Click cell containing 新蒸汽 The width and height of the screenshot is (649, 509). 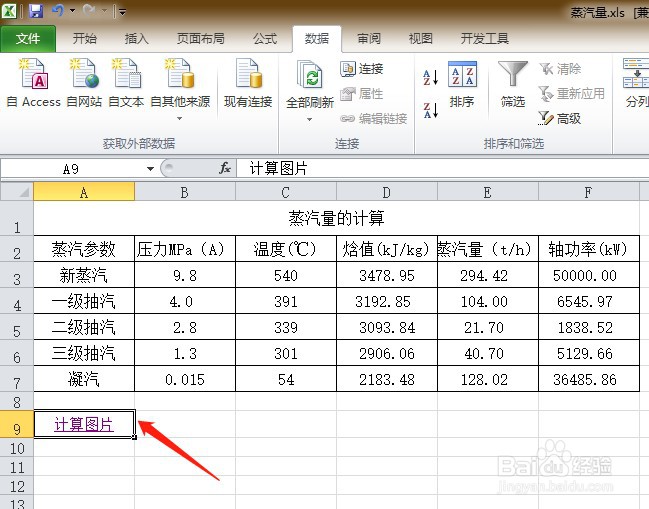coord(84,275)
